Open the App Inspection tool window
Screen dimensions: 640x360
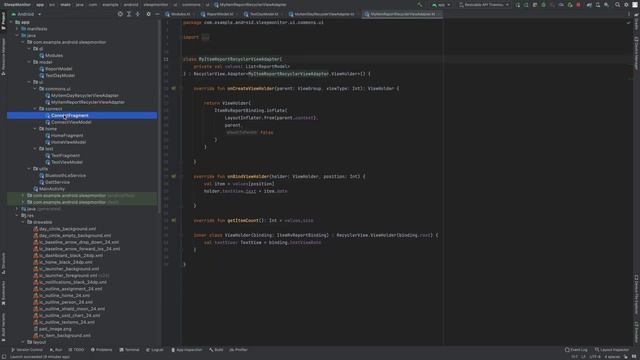187,350
